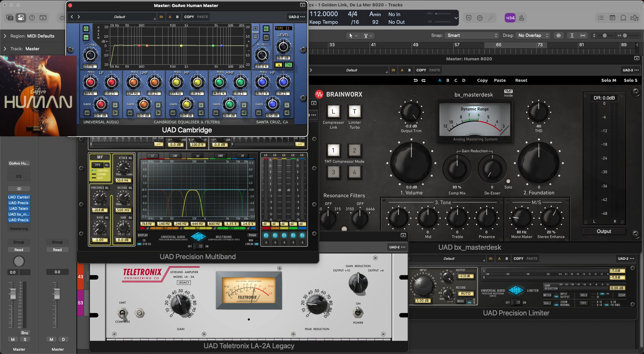The height and width of the screenshot is (354, 644).
Task: Expand the Track: Master section
Action: pyautogui.click(x=5, y=49)
